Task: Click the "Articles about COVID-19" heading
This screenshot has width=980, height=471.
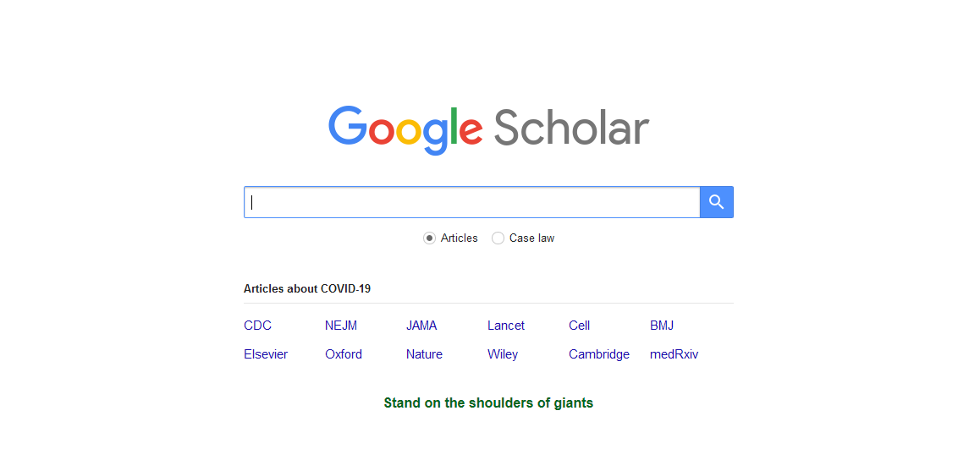Action: pos(307,289)
